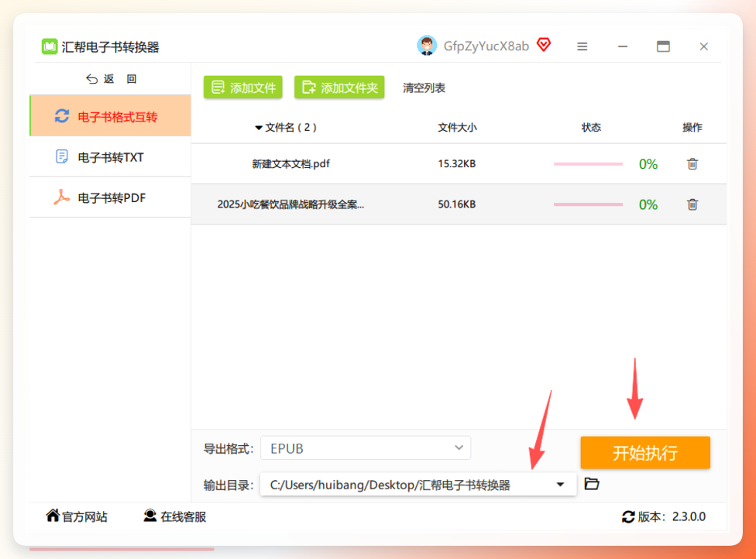Open the 导出格式 EPUB dropdown

[x=366, y=448]
